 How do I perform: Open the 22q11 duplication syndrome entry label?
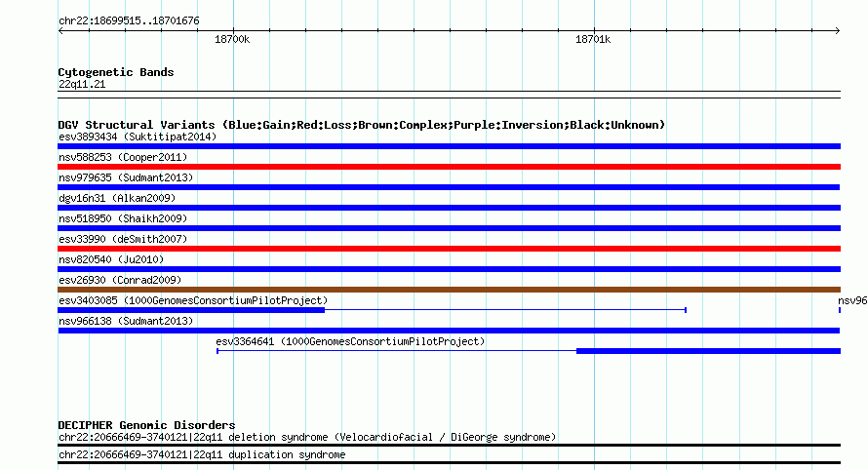202,454
